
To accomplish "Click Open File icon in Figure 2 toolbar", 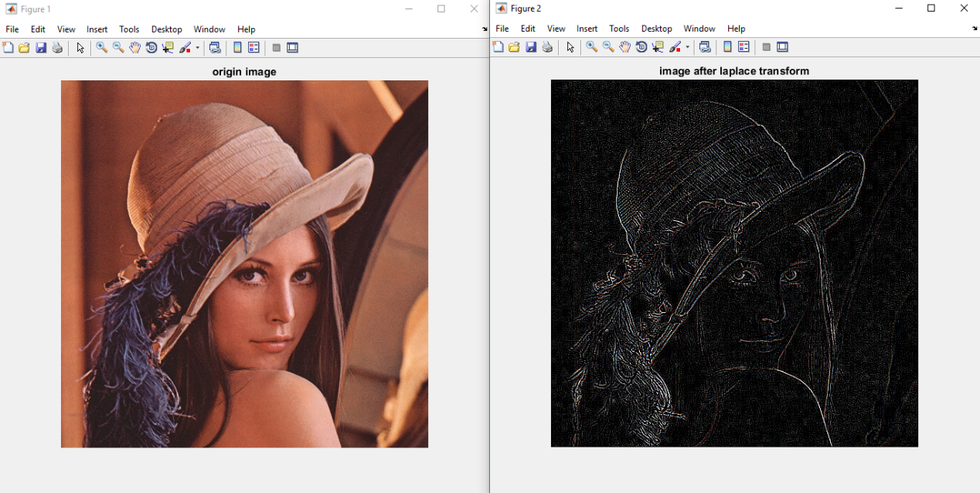I will click(x=515, y=47).
